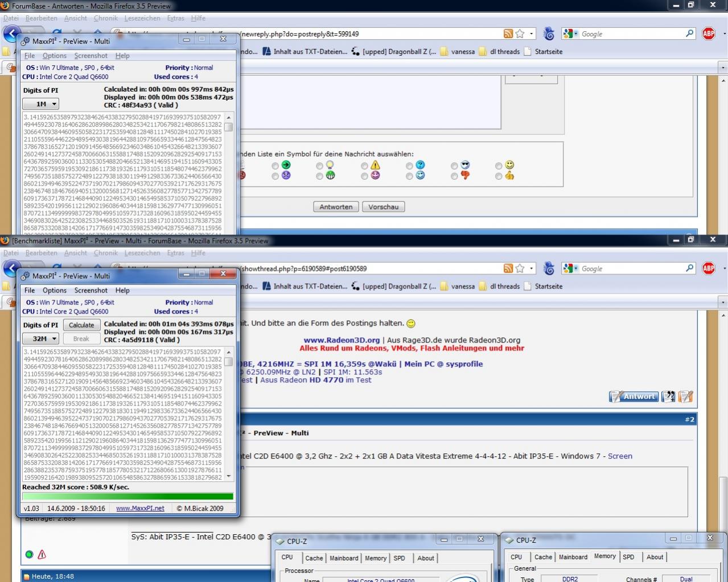728x582 pixels.
Task: Click the Vorschau preview button
Action: (384, 207)
